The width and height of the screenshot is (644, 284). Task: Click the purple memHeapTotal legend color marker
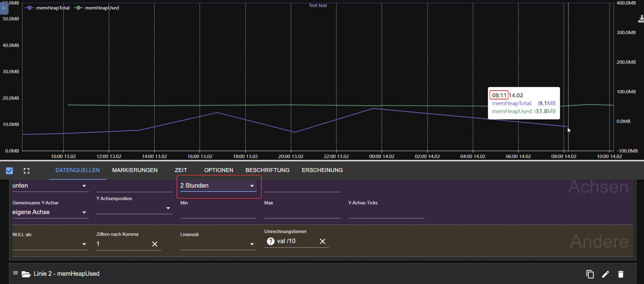click(29, 8)
